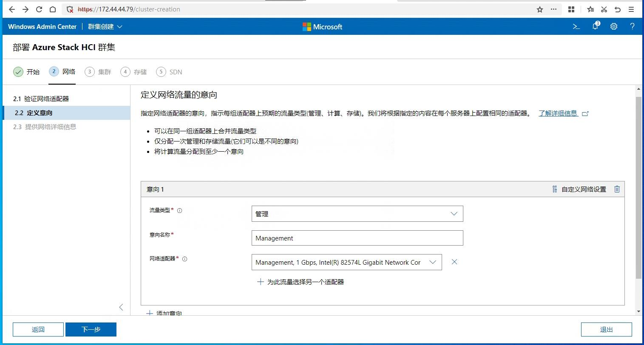Image resolution: width=644 pixels, height=345 pixels.
Task: Click the 下一步 button
Action: [x=91, y=329]
